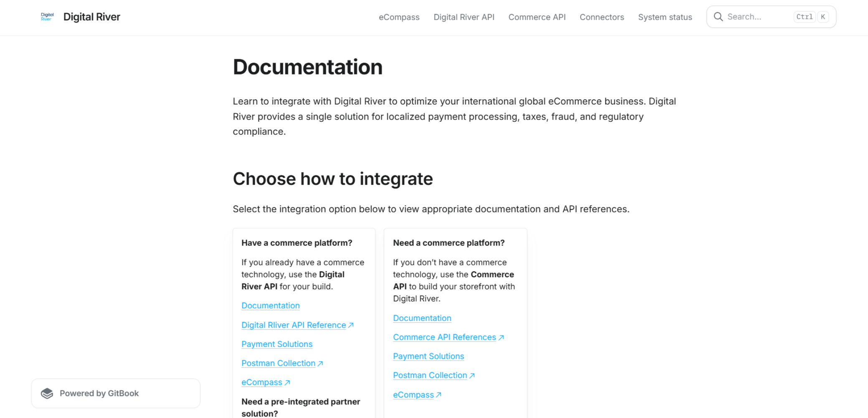Click the Documentation page heading
The height and width of the screenshot is (418, 868).
pyautogui.click(x=307, y=67)
